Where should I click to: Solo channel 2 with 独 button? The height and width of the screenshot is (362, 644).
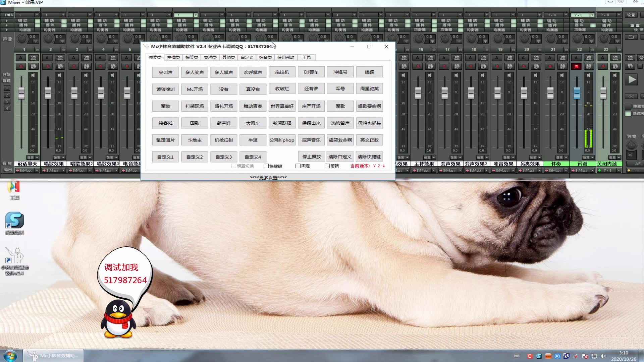coord(60,58)
